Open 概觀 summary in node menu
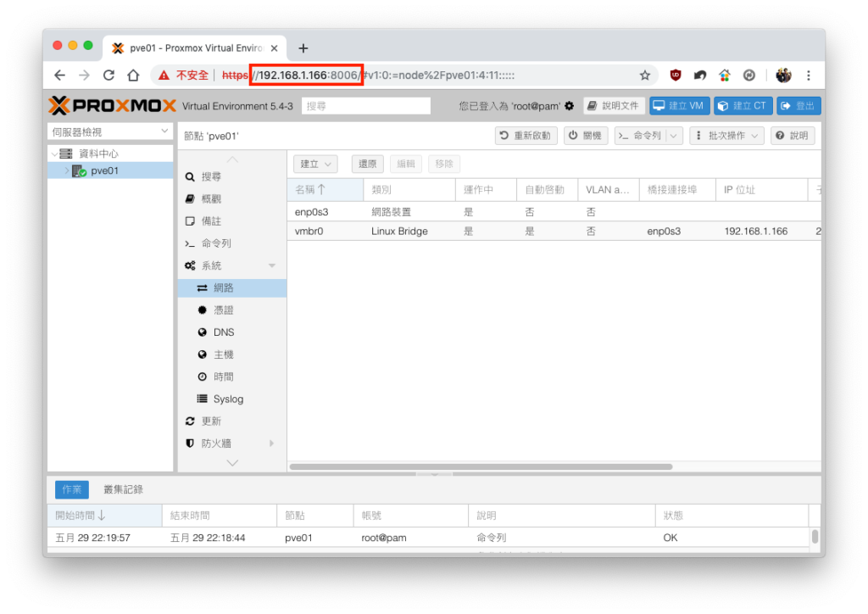The height and width of the screenshot is (614, 868). 232,198
